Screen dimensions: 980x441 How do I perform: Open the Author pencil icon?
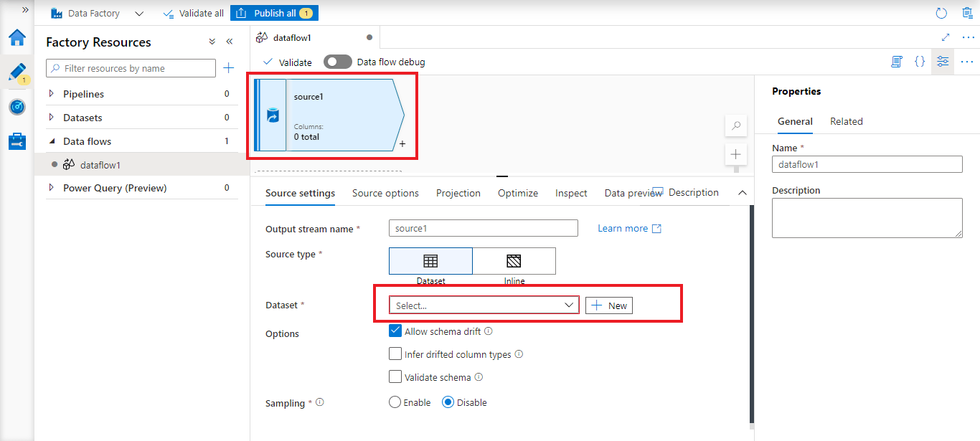[17, 72]
